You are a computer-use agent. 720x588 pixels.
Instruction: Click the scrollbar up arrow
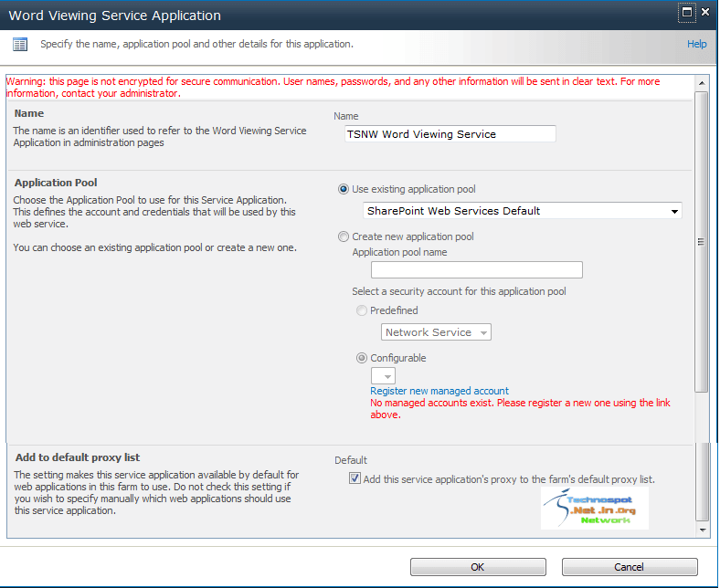702,83
